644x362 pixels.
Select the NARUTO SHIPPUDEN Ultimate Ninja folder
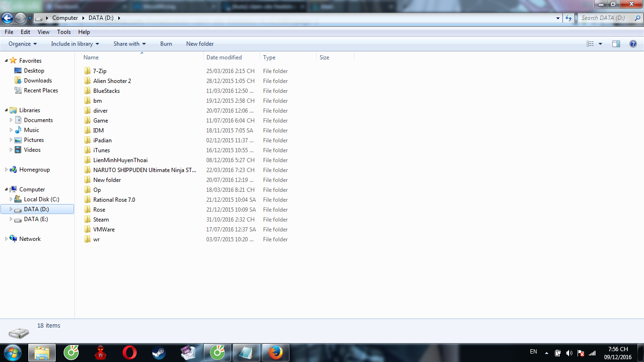[x=145, y=170]
